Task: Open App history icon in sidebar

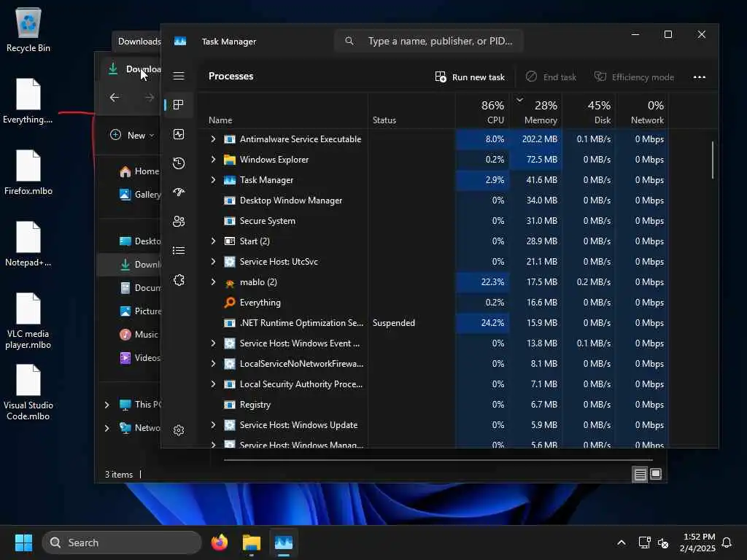Action: 179,163
